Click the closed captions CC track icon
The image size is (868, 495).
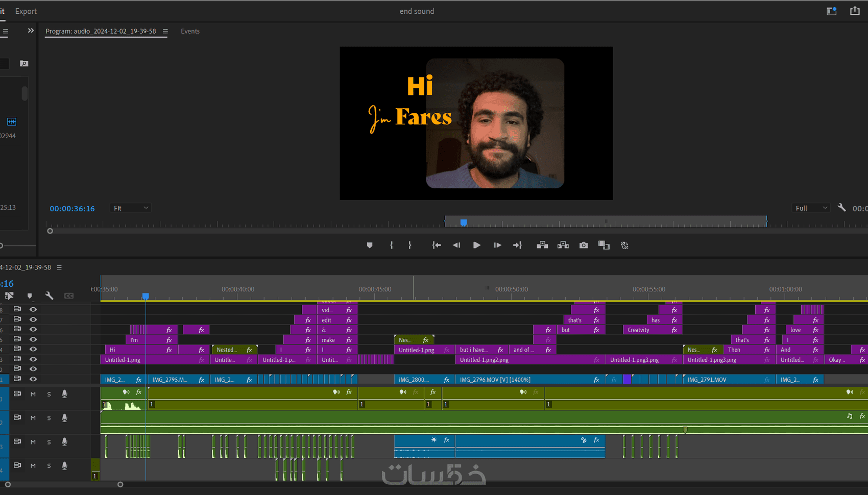[x=69, y=296]
